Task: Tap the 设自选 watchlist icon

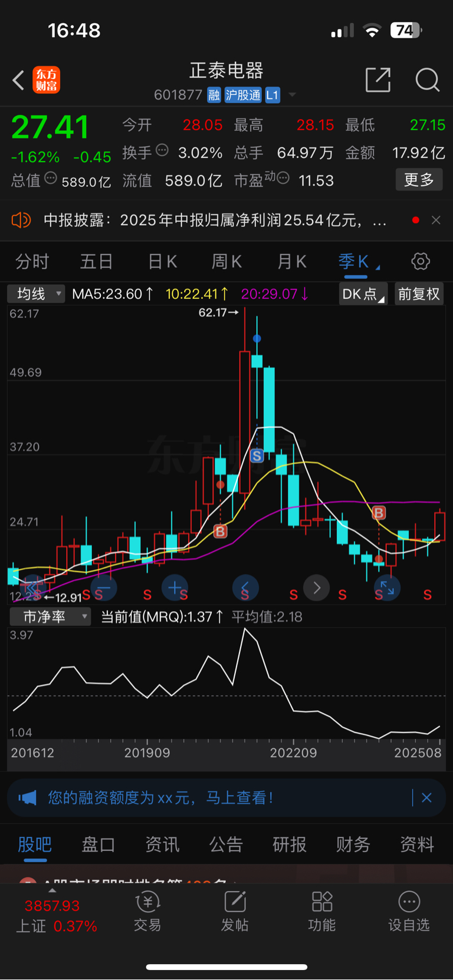Action: 409,911
